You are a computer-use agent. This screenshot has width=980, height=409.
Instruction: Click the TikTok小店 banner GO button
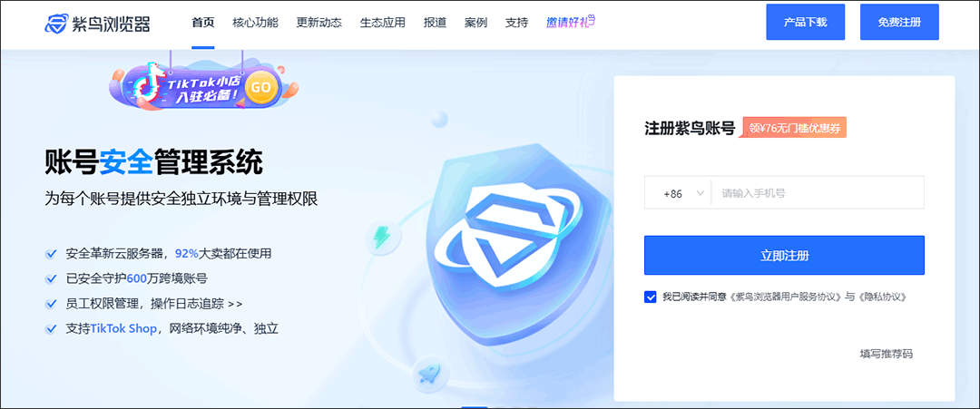261,87
